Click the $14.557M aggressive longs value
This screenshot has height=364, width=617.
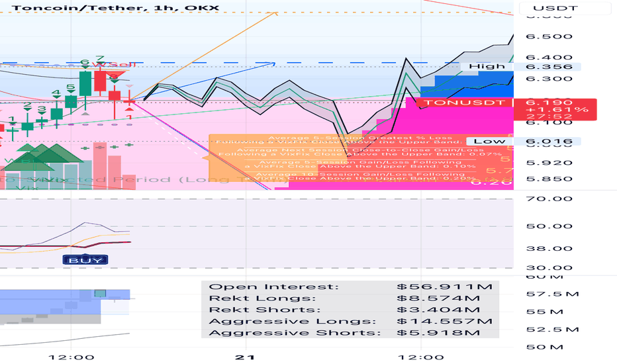click(x=445, y=322)
